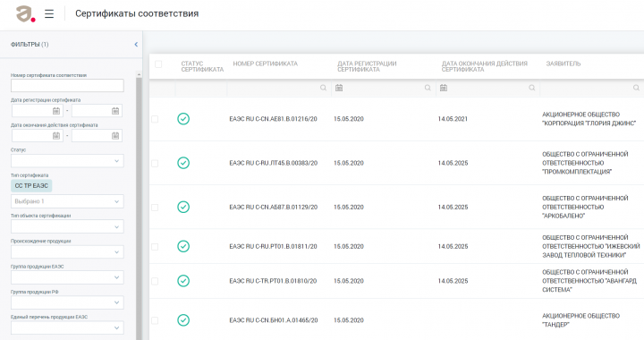Click the logo icon in header

tap(25, 14)
